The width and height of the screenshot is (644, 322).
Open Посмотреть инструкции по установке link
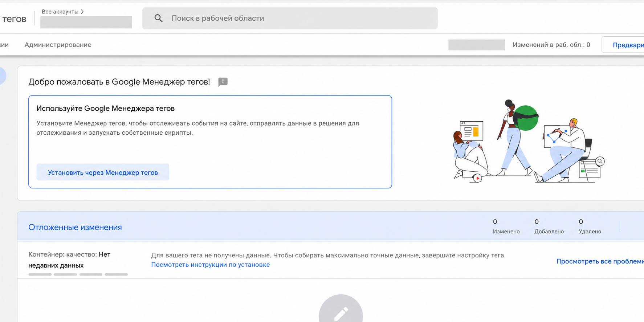coord(210,265)
